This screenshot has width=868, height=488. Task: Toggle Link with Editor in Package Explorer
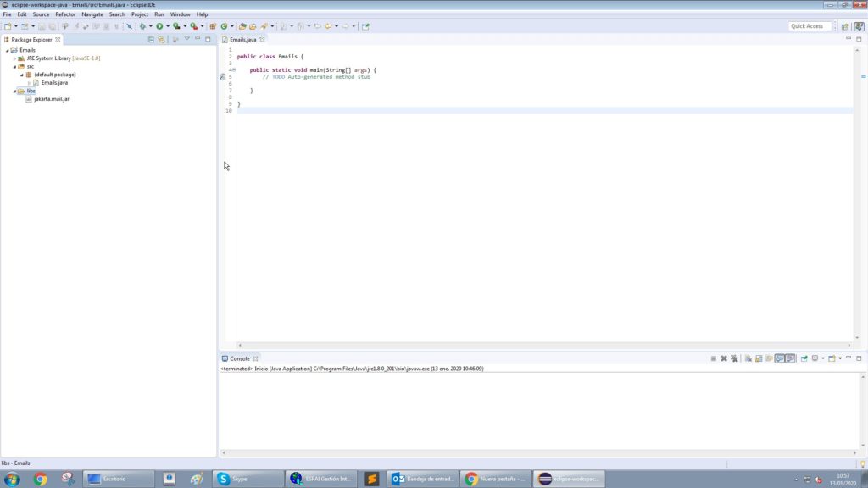(x=160, y=39)
